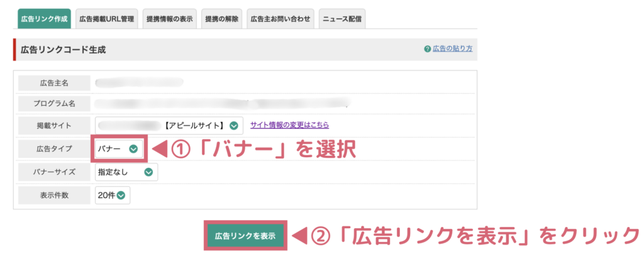Switch to the 広告リンク作成 tab
Viewport: 644px width, 264px height.
(43, 19)
